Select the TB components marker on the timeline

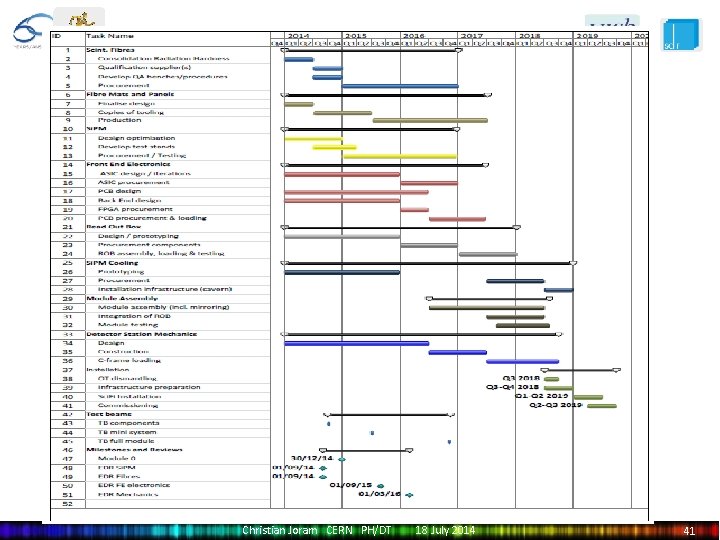click(x=328, y=424)
